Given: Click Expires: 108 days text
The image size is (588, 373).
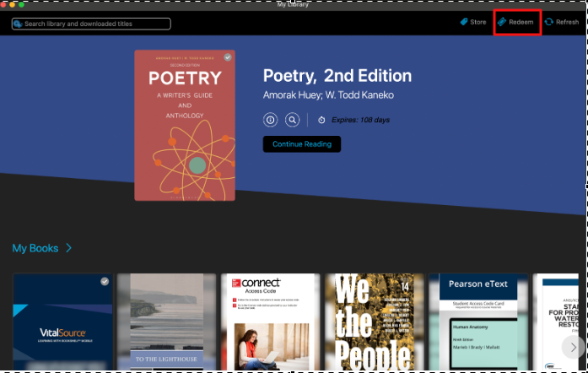Looking at the screenshot, I should (x=360, y=120).
